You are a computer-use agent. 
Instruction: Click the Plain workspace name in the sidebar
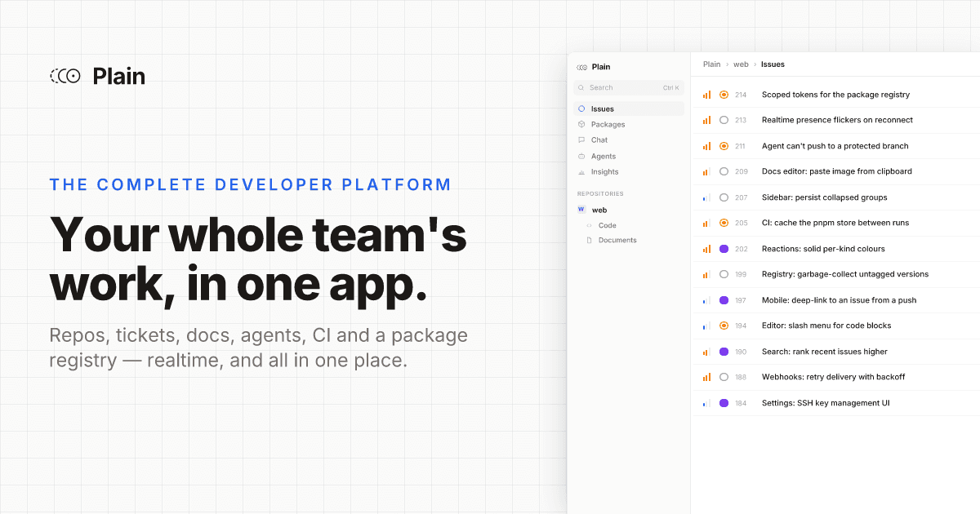click(601, 67)
